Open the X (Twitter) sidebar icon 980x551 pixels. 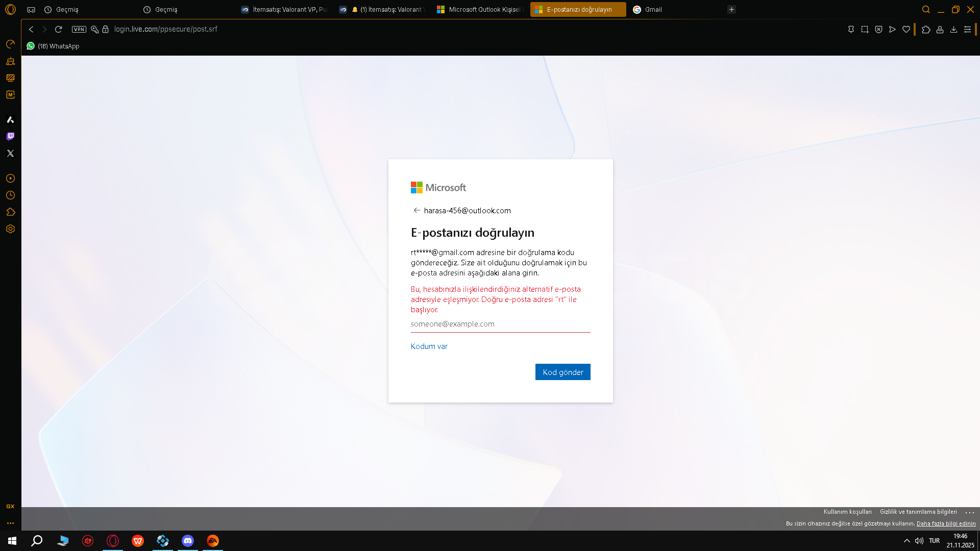[x=10, y=153]
